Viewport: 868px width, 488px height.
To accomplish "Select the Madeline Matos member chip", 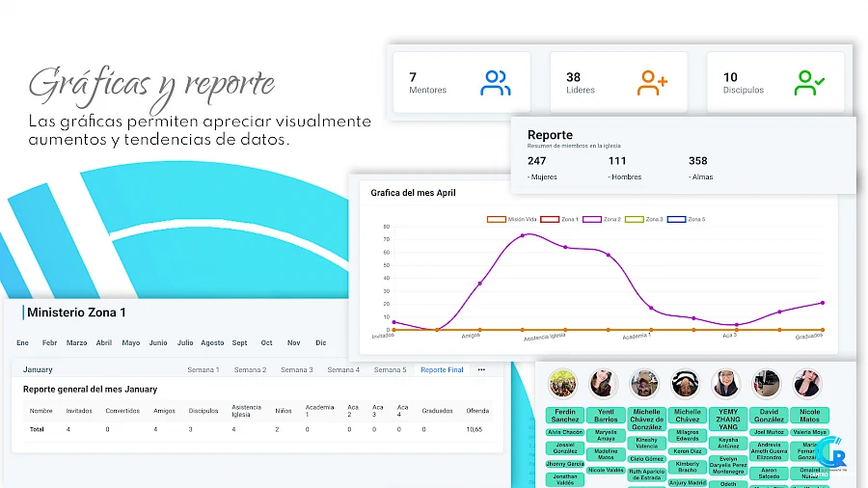I will point(606,454).
